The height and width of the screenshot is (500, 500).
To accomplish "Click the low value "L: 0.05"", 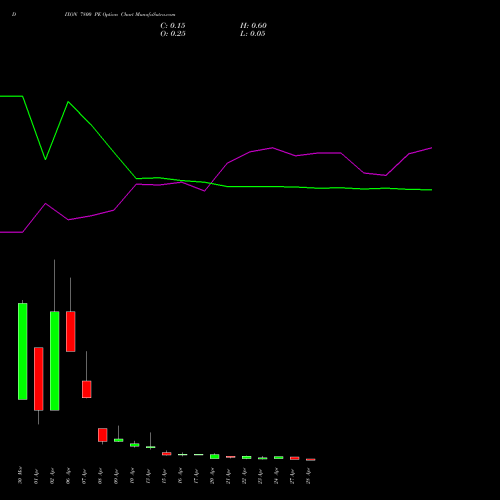I will [253, 34].
